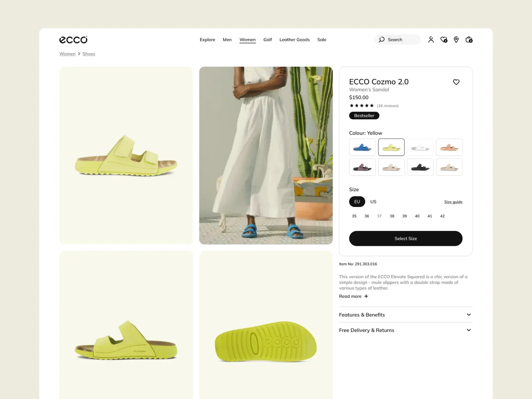The height and width of the screenshot is (399, 532).
Task: Choose size 35
Action: click(x=354, y=216)
